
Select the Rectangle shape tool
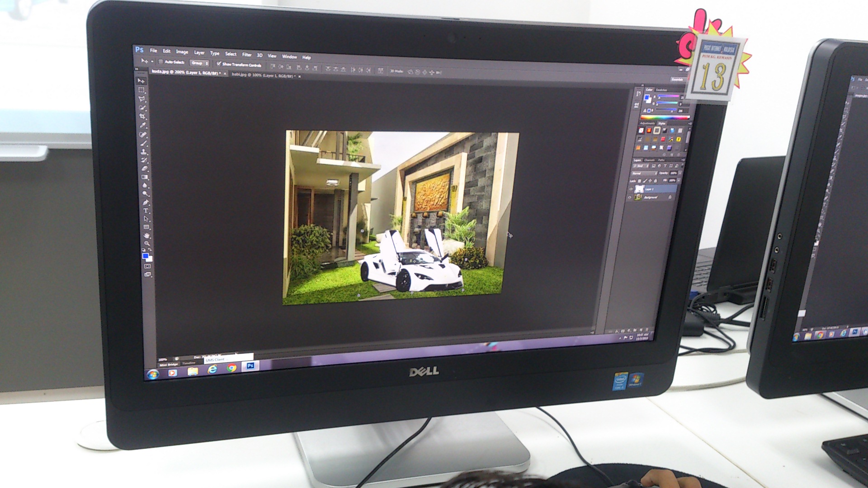point(146,227)
